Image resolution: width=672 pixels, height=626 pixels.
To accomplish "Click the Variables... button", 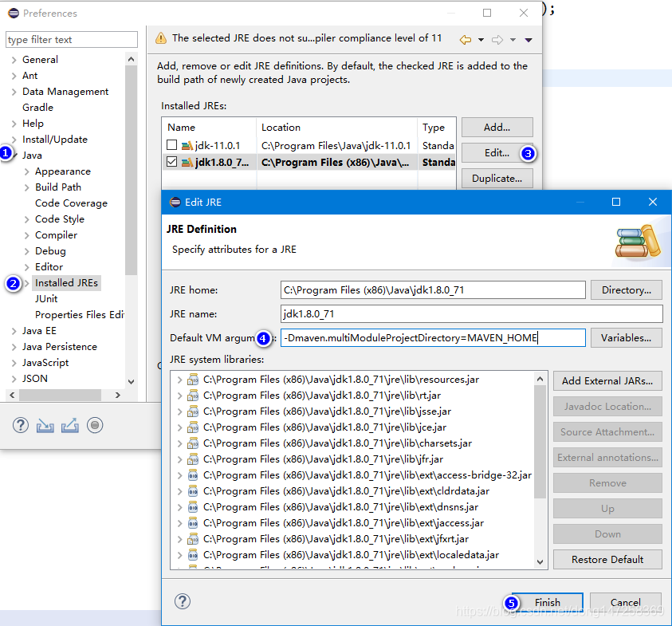I will tap(626, 338).
